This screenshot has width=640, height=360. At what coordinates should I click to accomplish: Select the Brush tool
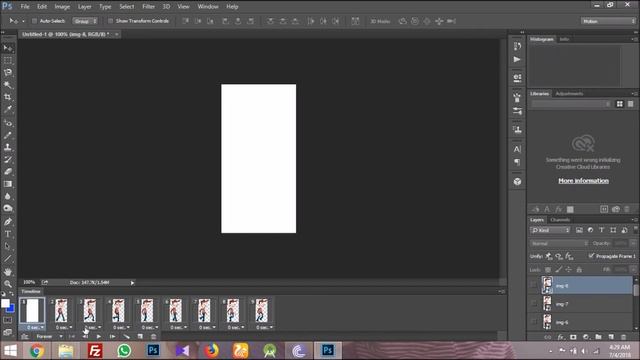pos(8,135)
